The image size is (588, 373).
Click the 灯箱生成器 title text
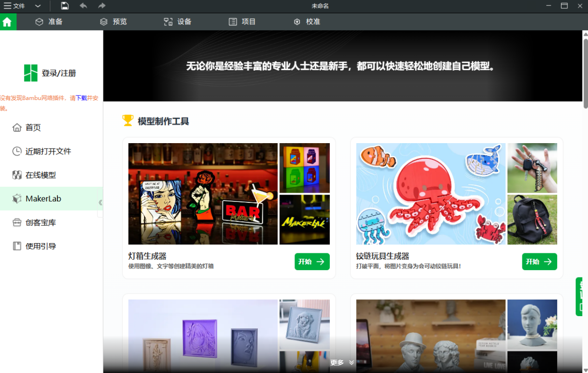[x=147, y=256]
